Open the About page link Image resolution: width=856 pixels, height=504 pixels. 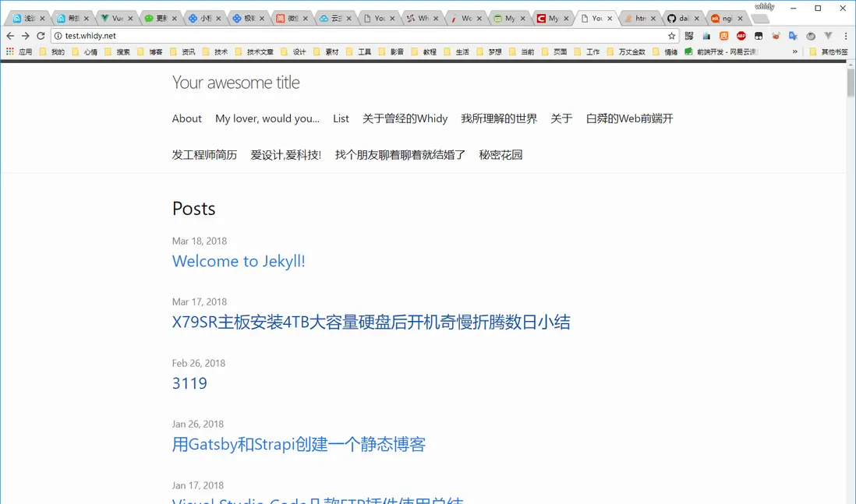pos(186,118)
